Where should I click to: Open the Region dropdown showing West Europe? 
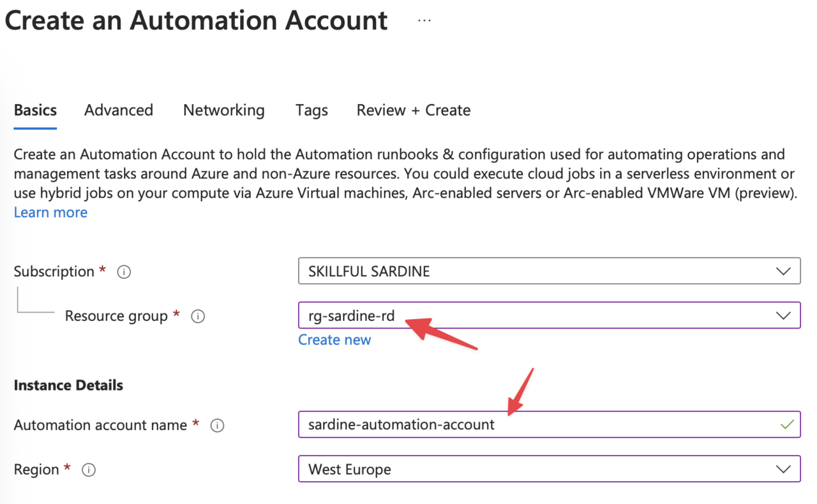click(x=549, y=469)
